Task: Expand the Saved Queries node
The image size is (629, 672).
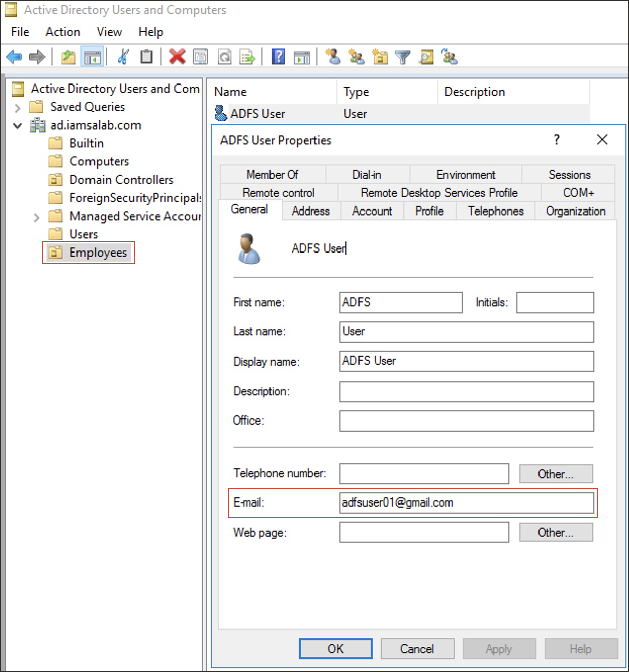Action: 17,107
